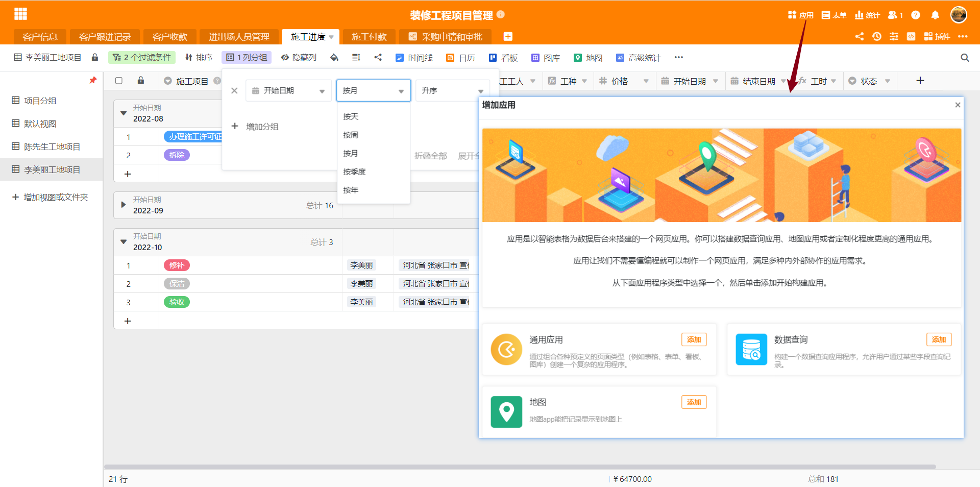Click 添加 button for 数据查询 app
Image resolution: width=980 pixels, height=487 pixels.
939,339
